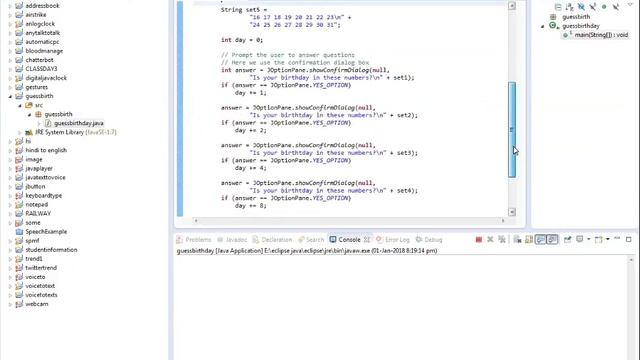This screenshot has width=640, height=360.
Task: Open the Outline View Menu triangle
Action: [629, 5]
